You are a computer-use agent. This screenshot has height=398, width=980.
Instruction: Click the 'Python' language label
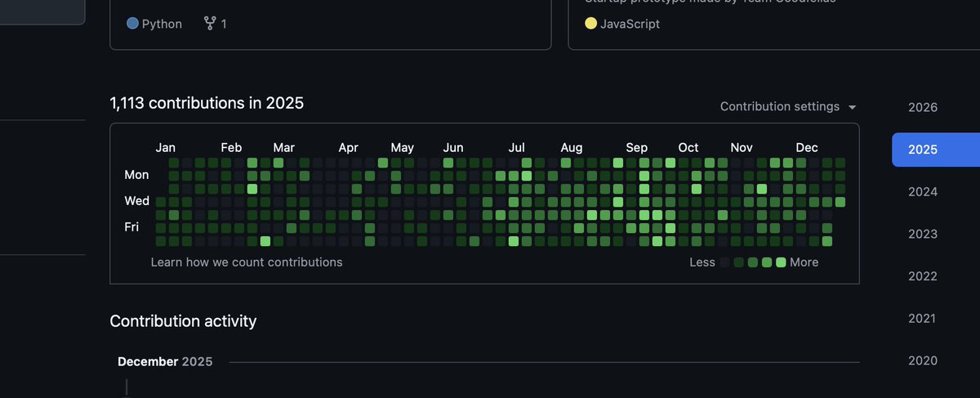tap(162, 24)
